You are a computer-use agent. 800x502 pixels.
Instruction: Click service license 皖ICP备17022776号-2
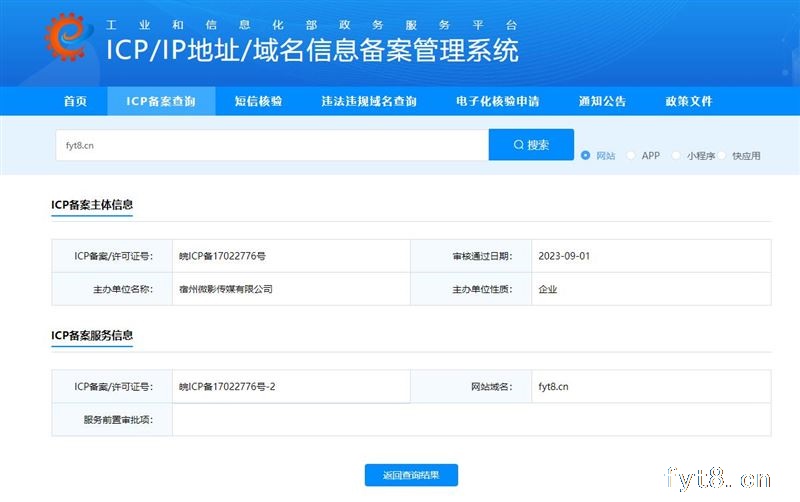(x=227, y=387)
